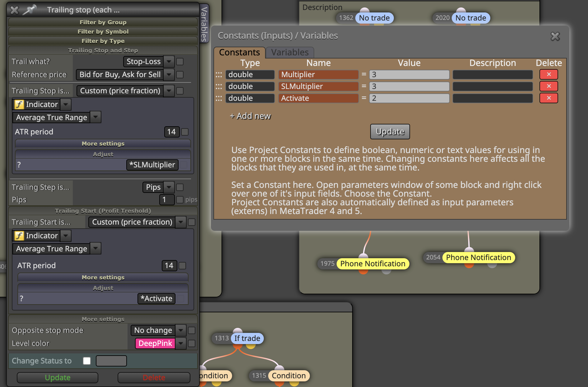The image size is (588, 387).
Task: Click green Update button in Trailing stop panel
Action: point(58,378)
